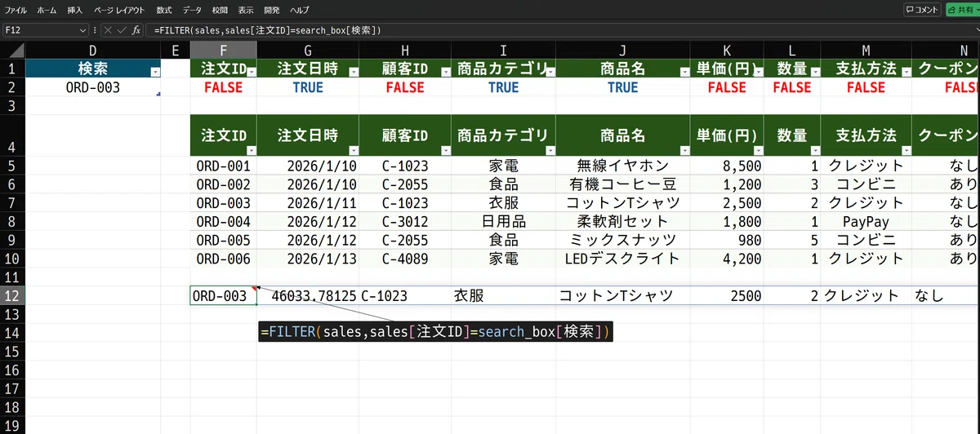
Task: Select the ページ レイアウト tab
Action: [x=119, y=10]
